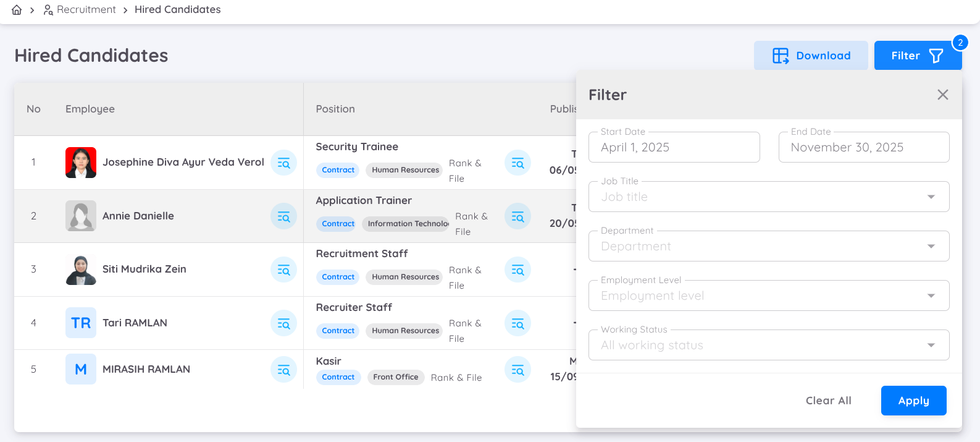Open Application Trainer position detail icon

pyautogui.click(x=517, y=216)
